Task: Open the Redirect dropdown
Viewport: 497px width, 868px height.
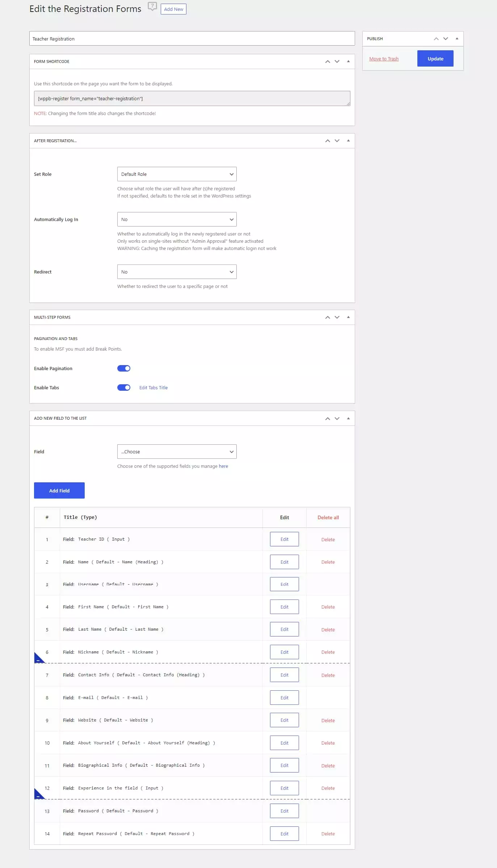Action: point(177,272)
